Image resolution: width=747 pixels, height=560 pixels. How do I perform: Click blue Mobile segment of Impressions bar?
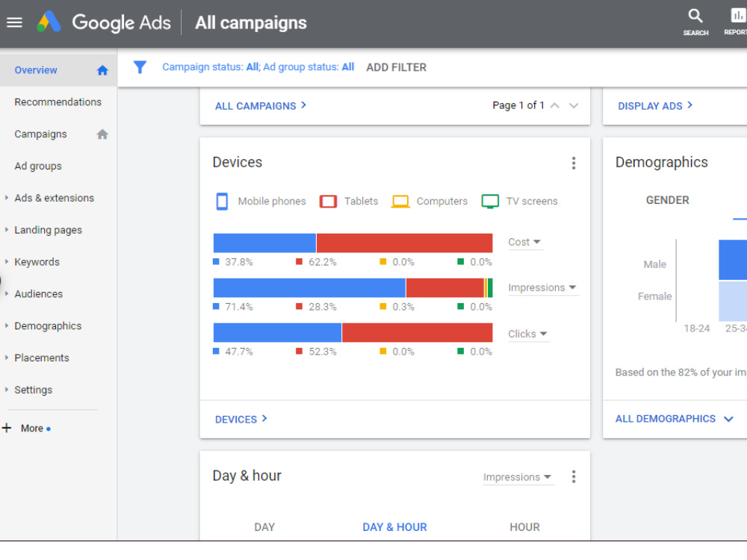pos(309,287)
